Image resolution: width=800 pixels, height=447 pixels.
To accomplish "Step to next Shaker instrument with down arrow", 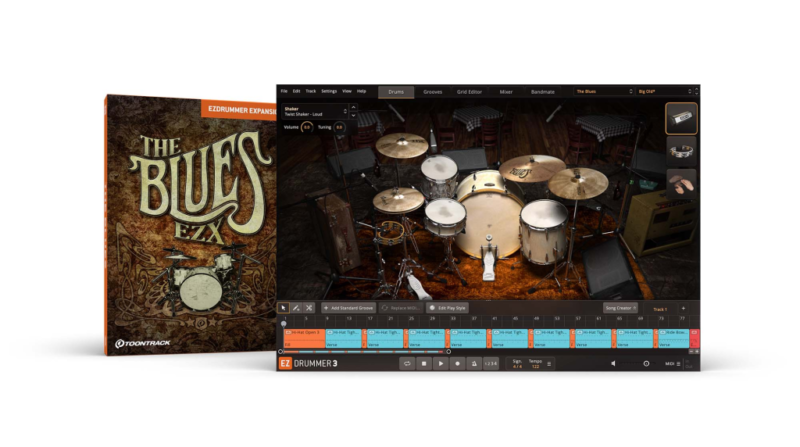I will point(353,115).
